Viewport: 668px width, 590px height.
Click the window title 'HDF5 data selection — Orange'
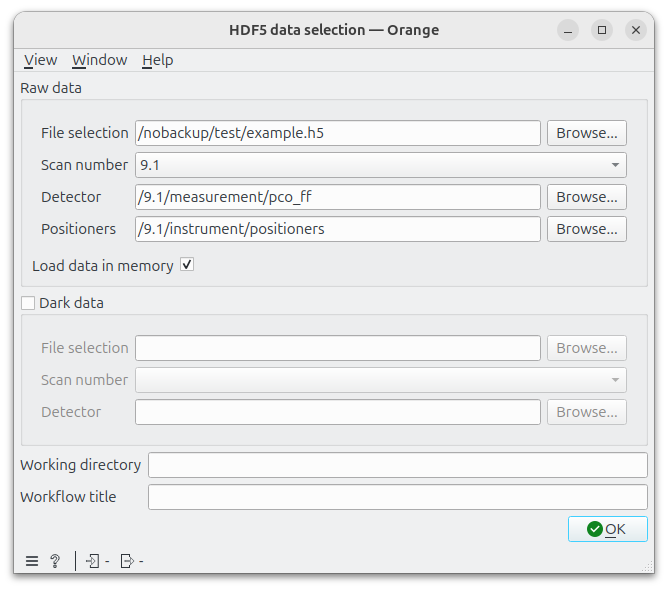coord(334,30)
